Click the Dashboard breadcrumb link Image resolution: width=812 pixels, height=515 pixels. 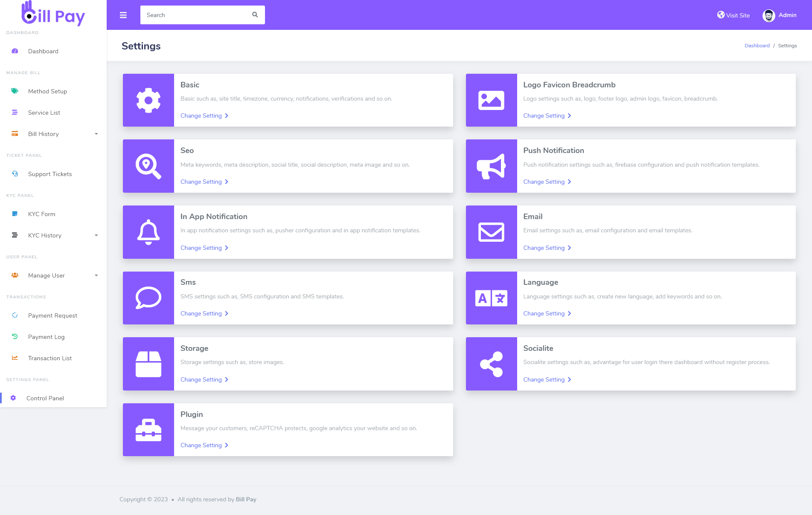[x=757, y=46]
